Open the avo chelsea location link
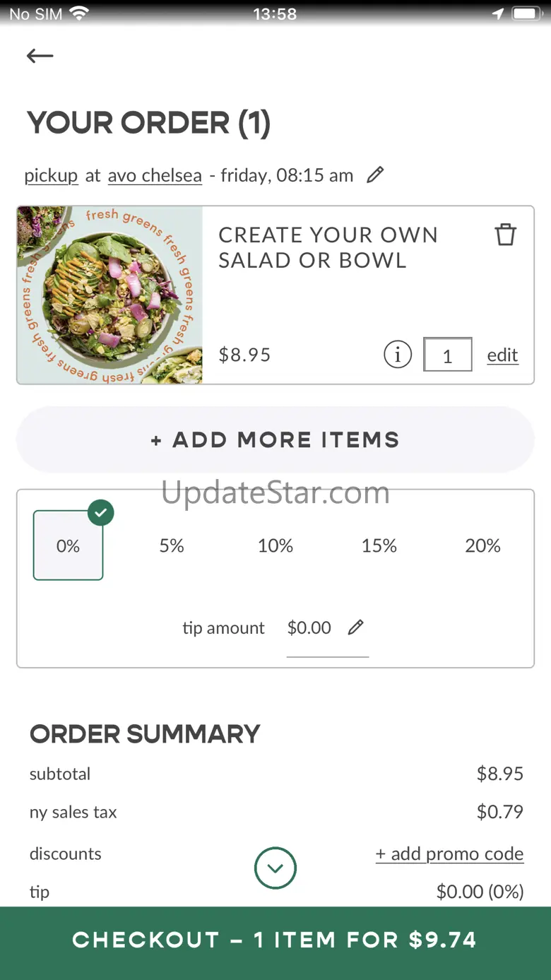The width and height of the screenshot is (551, 980). point(155,175)
